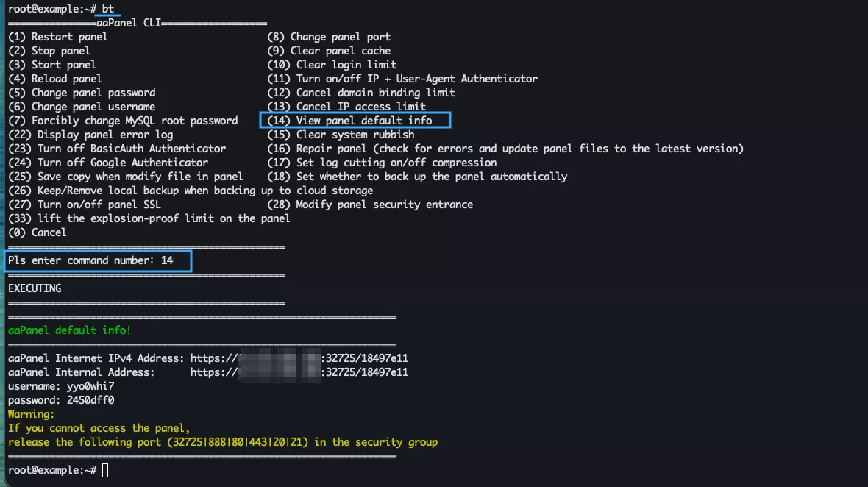Click the aaPanel Internet IPv4 Address URL
Screen dimensions: 868x487
(x=299, y=358)
